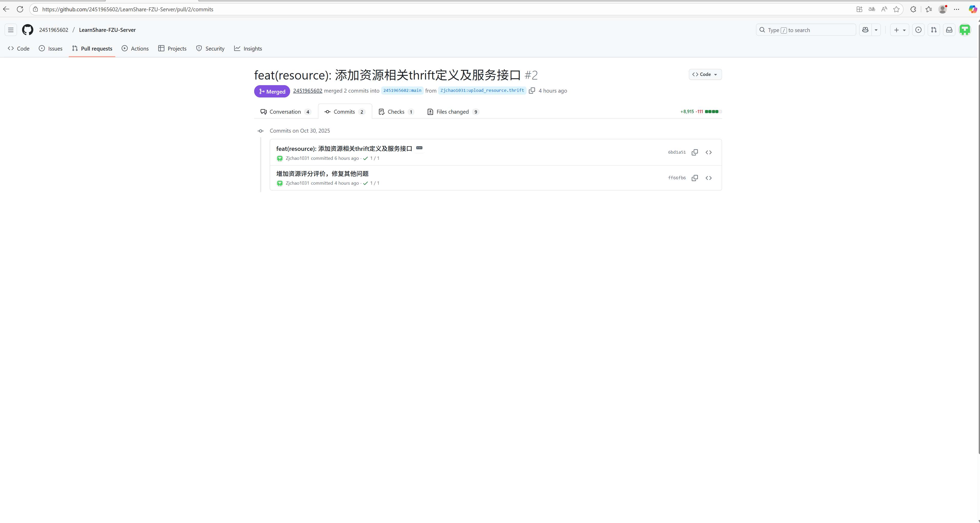Copy head branch name icon
This screenshot has height=523, width=980.
tap(532, 91)
